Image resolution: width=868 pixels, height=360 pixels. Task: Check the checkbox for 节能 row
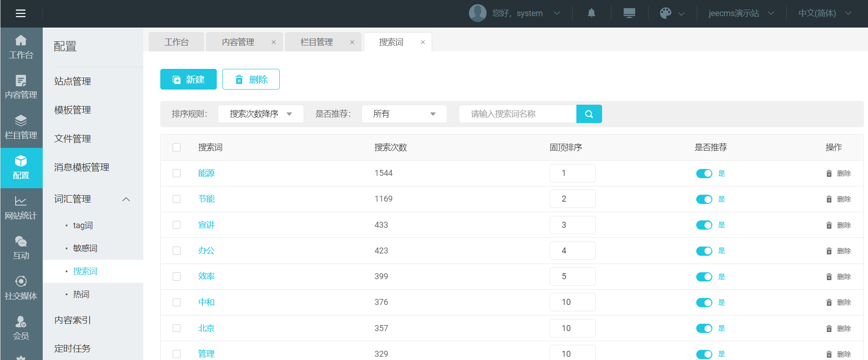coord(176,199)
